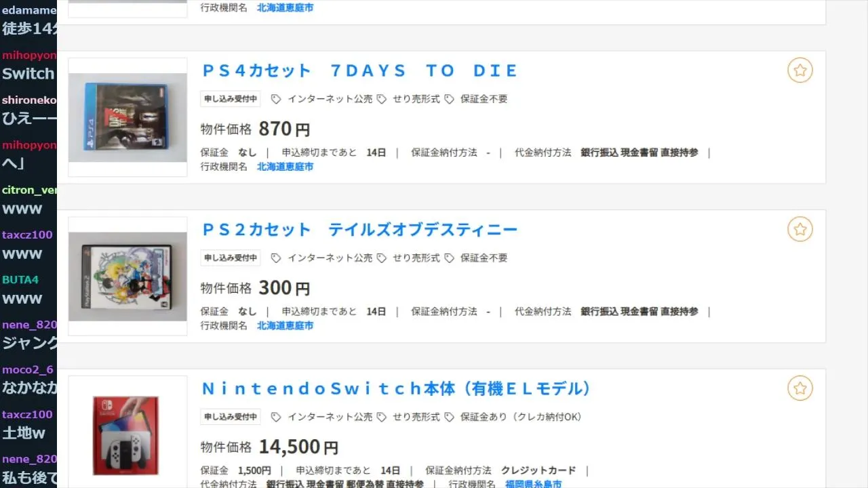Open the PS4 game case thumbnail

127,117
